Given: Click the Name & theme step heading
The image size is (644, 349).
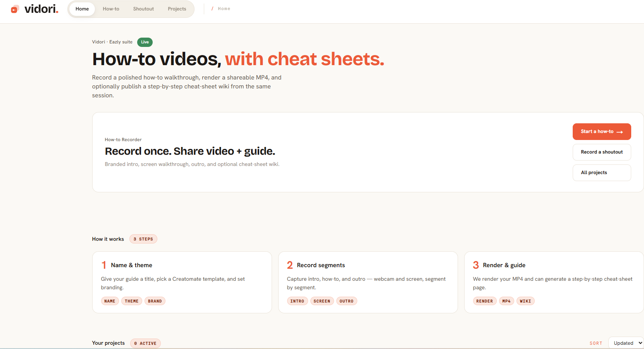Looking at the screenshot, I should tap(131, 265).
